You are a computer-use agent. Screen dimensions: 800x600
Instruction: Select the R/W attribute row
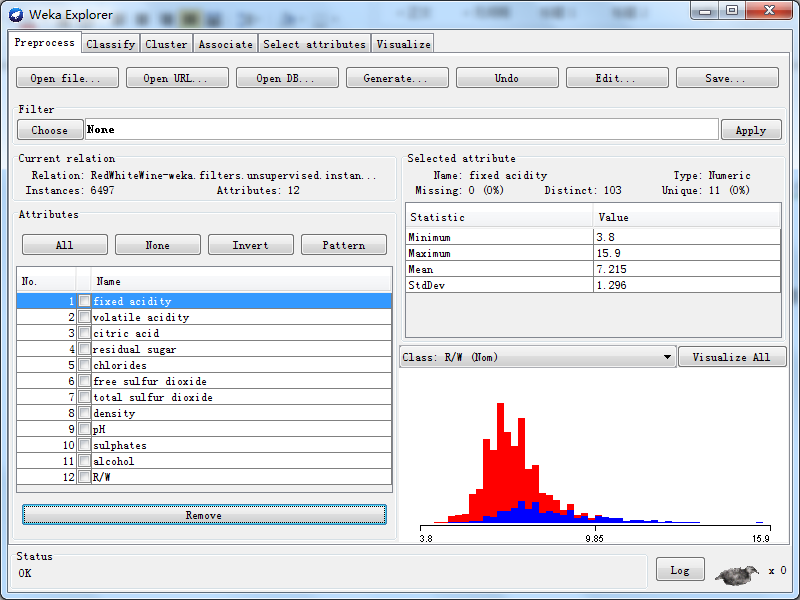(x=204, y=477)
